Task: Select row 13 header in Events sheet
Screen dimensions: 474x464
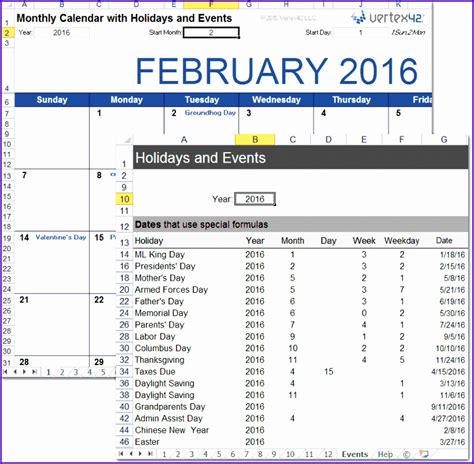Action: click(124, 242)
